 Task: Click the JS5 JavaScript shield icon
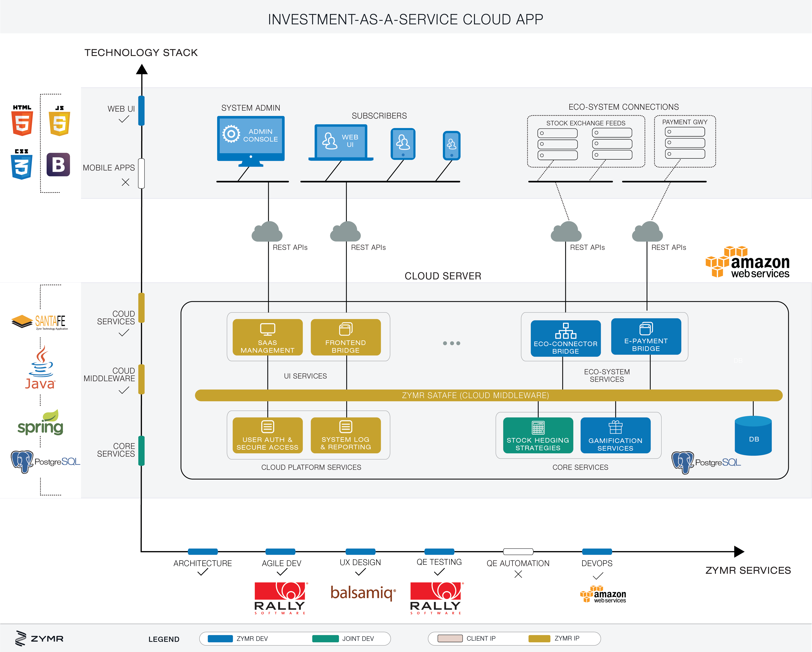[x=59, y=120]
